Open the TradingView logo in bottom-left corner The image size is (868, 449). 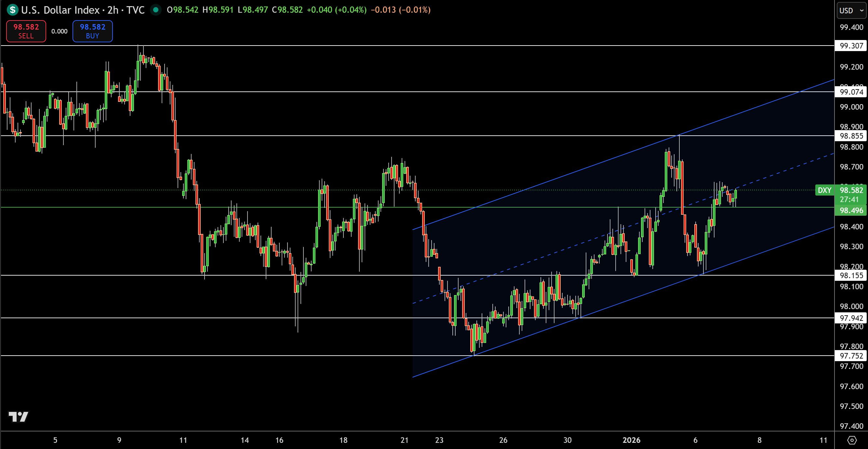pyautogui.click(x=19, y=417)
